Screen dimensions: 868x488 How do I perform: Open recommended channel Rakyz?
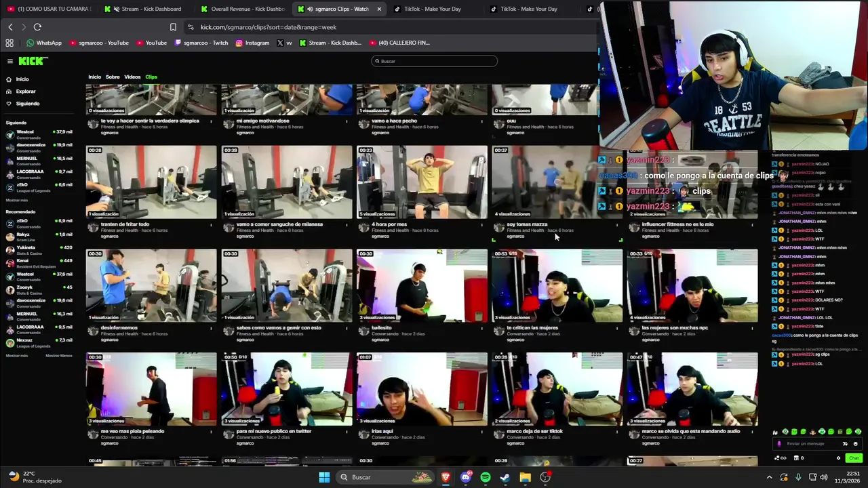click(x=39, y=237)
